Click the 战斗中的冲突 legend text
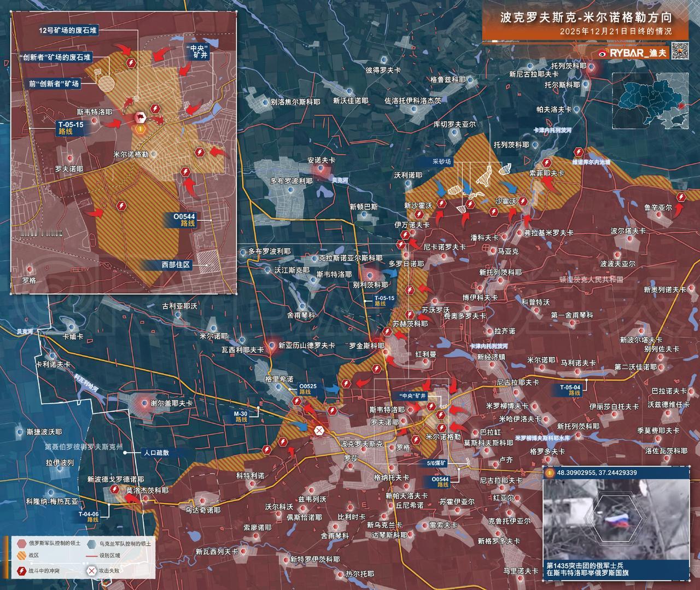This screenshot has width=700, height=590. (44, 570)
